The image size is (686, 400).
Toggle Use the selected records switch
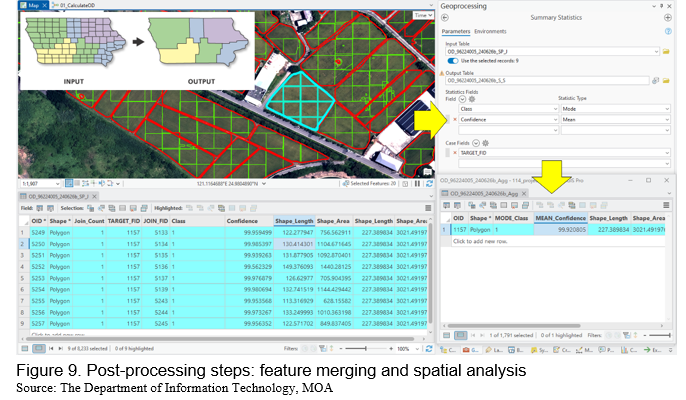tap(453, 61)
